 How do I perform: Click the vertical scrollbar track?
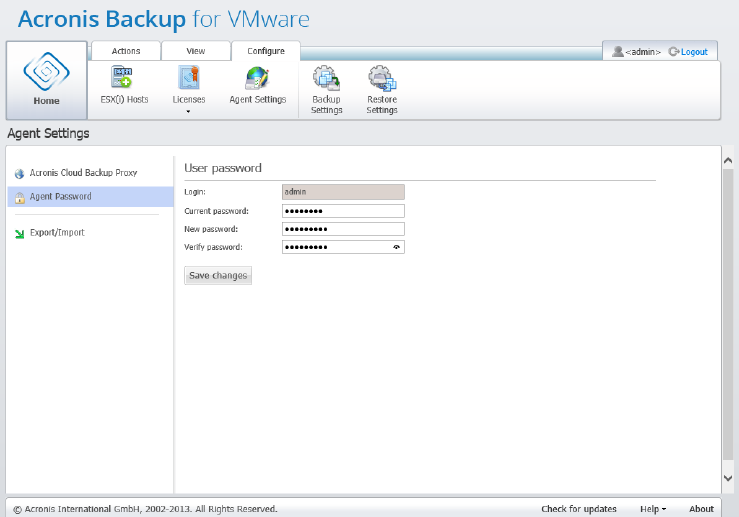click(728, 314)
